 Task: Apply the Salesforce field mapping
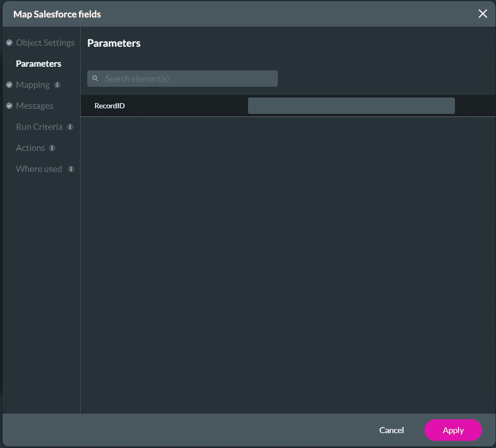453,430
